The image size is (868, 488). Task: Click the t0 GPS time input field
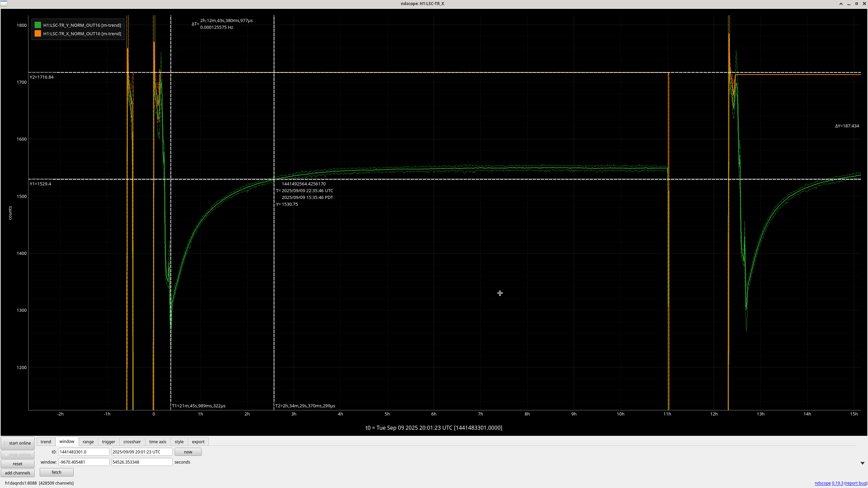(84, 452)
